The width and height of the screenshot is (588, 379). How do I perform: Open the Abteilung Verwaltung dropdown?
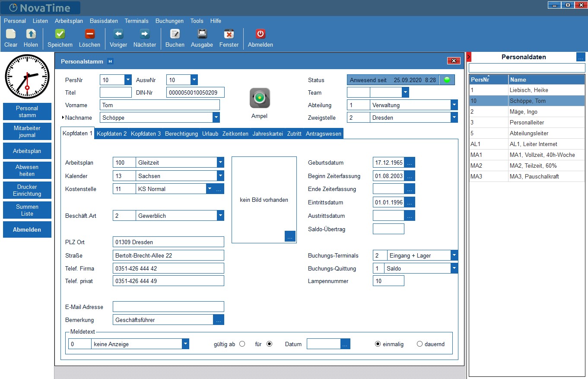tap(454, 105)
